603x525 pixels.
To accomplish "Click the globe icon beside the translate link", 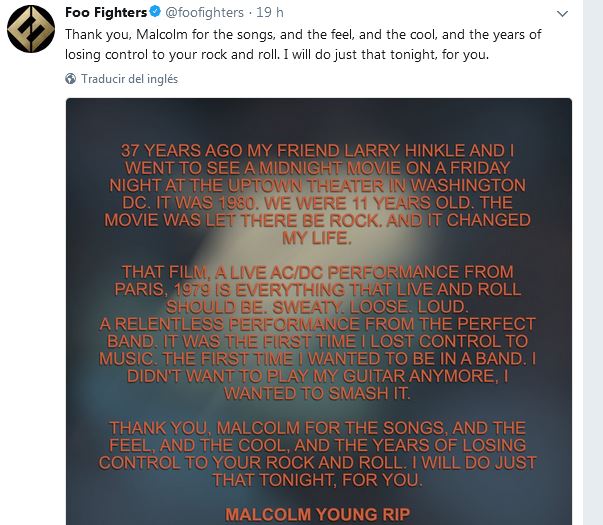I will click(x=70, y=78).
